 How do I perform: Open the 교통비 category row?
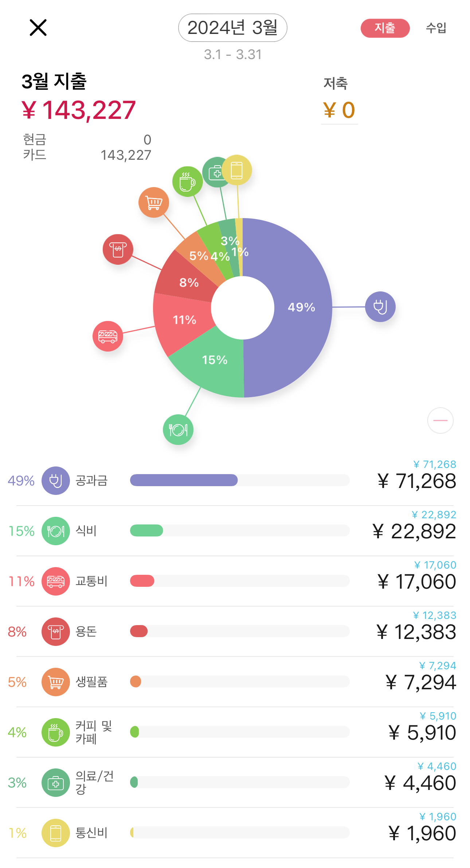coord(235,581)
